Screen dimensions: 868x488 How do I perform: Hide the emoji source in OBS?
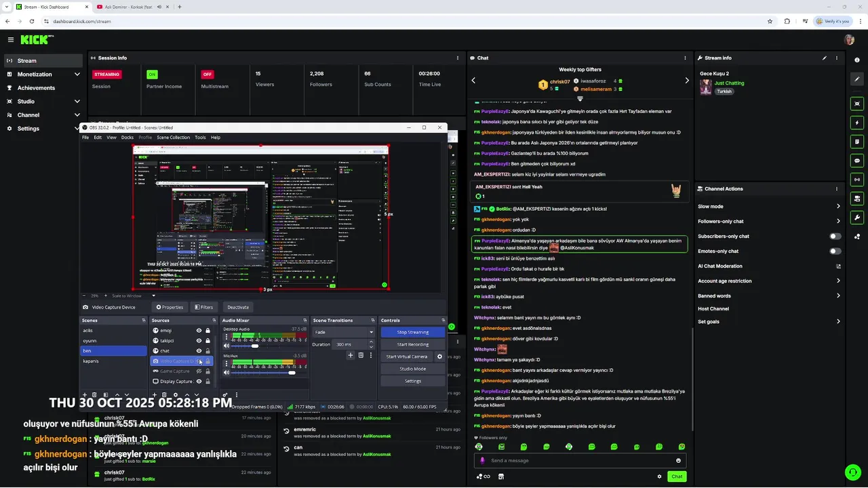[199, 331]
